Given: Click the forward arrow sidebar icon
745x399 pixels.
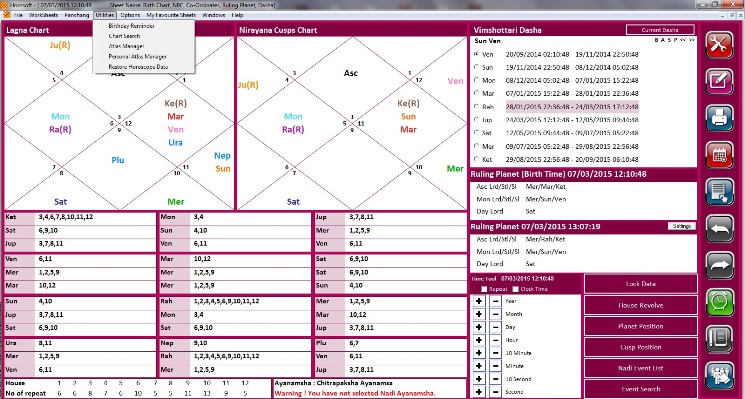Looking at the screenshot, I should (719, 265).
